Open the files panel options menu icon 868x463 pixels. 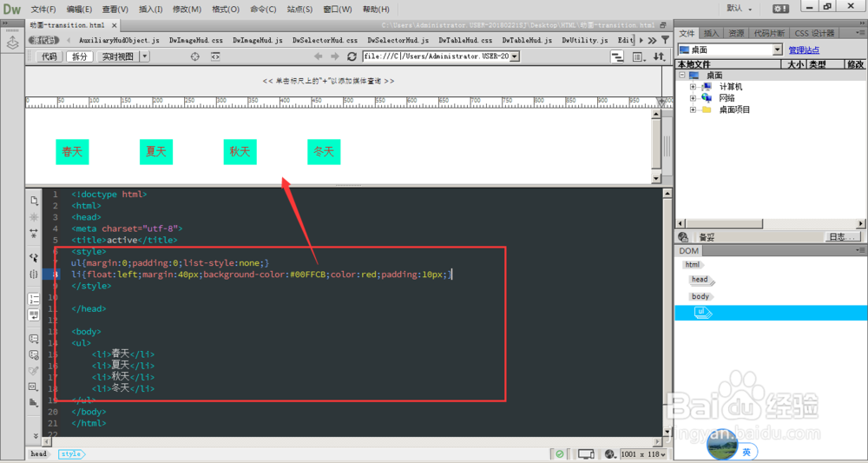[861, 33]
